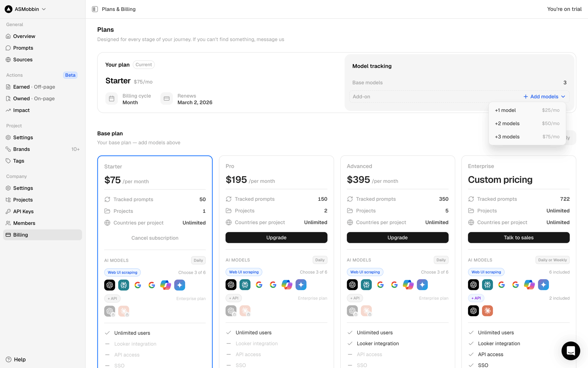This screenshot has height=368, width=588.
Task: Open Earned Off-page actions
Action: [x=43, y=87]
